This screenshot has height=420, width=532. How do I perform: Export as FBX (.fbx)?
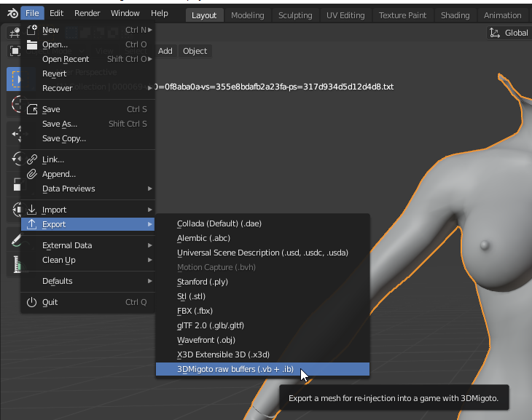point(262,311)
